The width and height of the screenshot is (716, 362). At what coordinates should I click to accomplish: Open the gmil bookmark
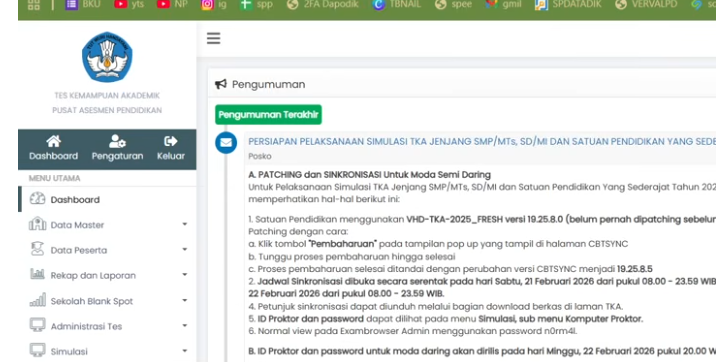(503, 5)
